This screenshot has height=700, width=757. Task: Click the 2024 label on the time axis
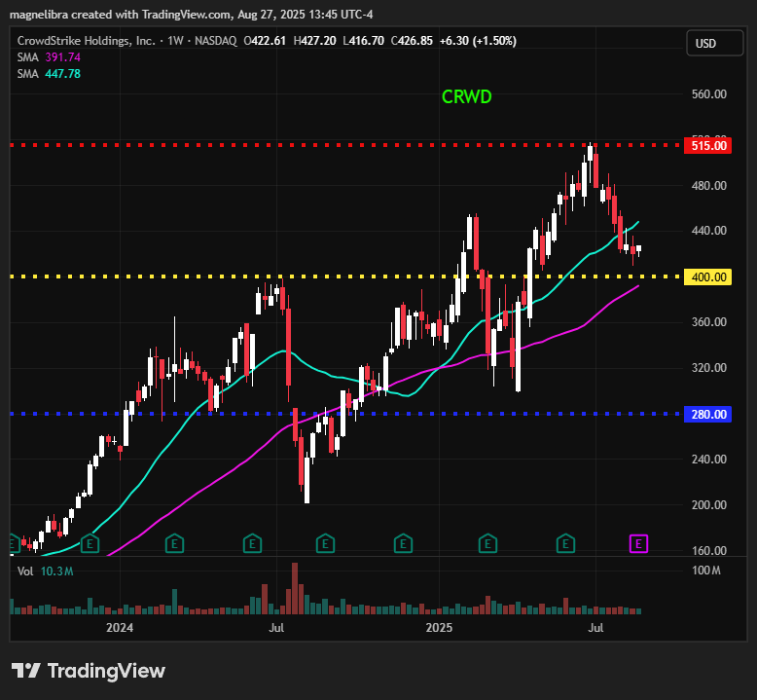pos(120,628)
